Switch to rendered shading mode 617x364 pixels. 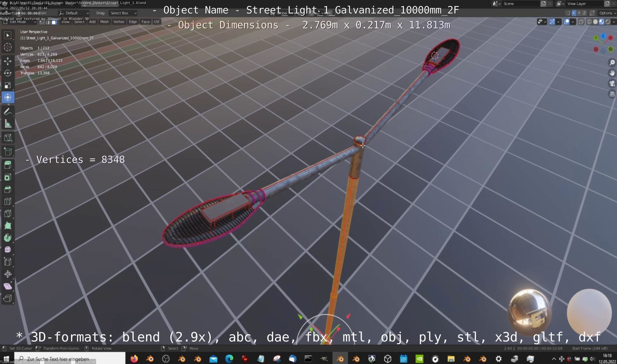point(608,22)
